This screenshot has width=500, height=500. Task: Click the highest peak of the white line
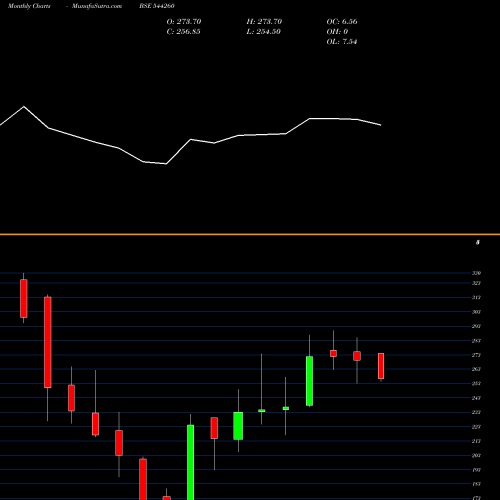pyautogui.click(x=24, y=107)
